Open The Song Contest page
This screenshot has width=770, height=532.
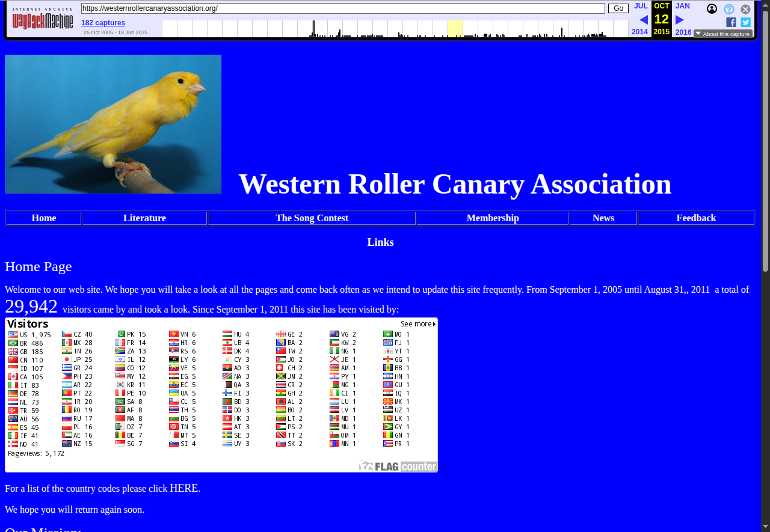312,218
